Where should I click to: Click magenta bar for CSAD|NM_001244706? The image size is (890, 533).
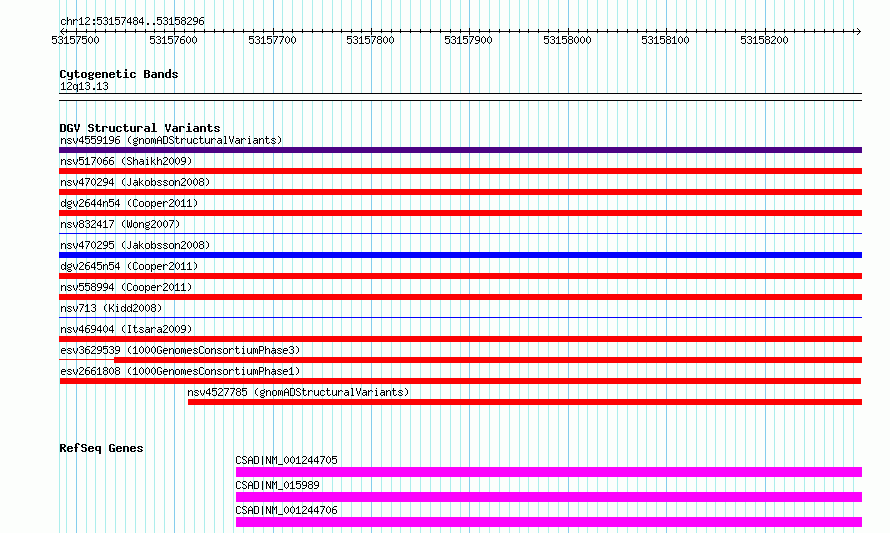549,522
